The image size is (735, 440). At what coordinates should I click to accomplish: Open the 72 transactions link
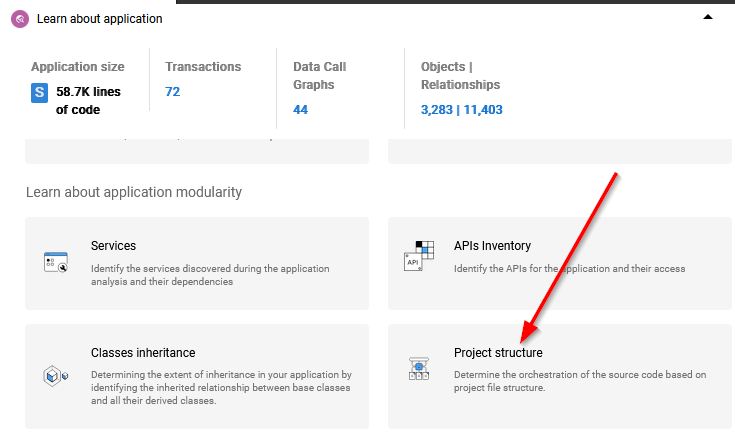[x=172, y=91]
